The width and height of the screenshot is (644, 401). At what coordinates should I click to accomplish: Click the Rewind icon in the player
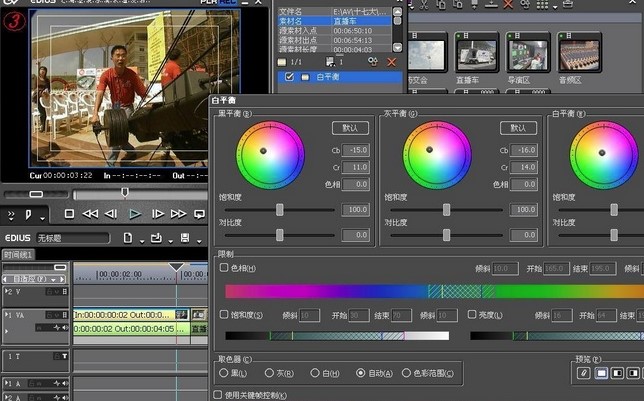[x=91, y=214]
